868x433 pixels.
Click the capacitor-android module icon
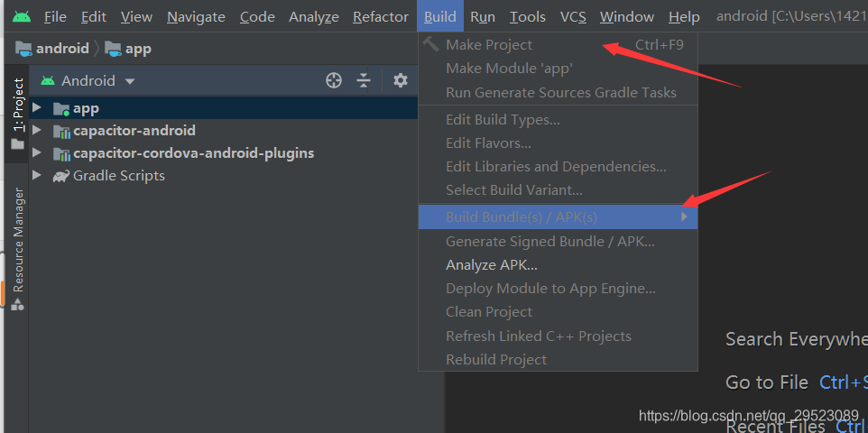(x=60, y=131)
